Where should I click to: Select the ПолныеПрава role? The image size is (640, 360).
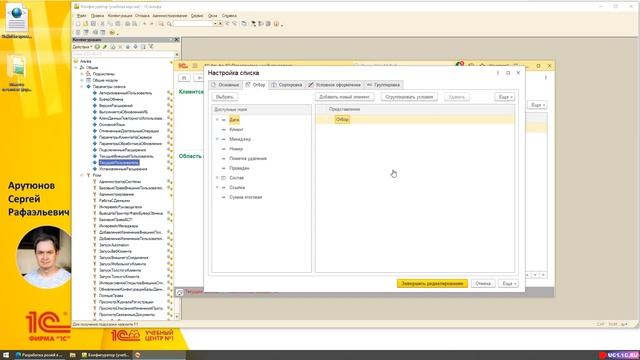(111, 296)
